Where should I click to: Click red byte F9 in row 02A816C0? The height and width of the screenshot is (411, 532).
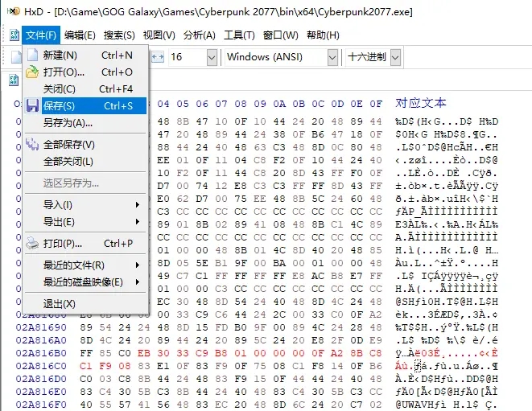pyautogui.click(x=105, y=366)
